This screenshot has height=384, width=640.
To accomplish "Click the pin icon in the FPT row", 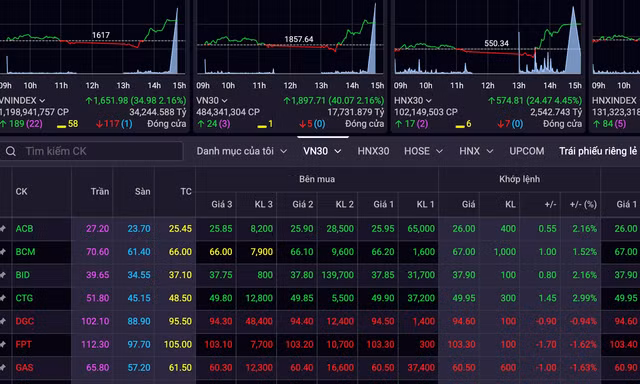I will pos(3,345).
